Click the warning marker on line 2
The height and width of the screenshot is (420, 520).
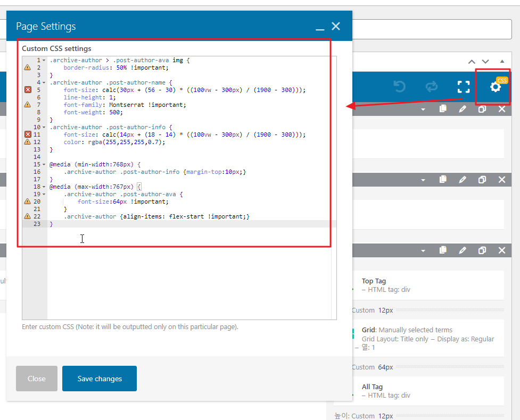[28, 68]
